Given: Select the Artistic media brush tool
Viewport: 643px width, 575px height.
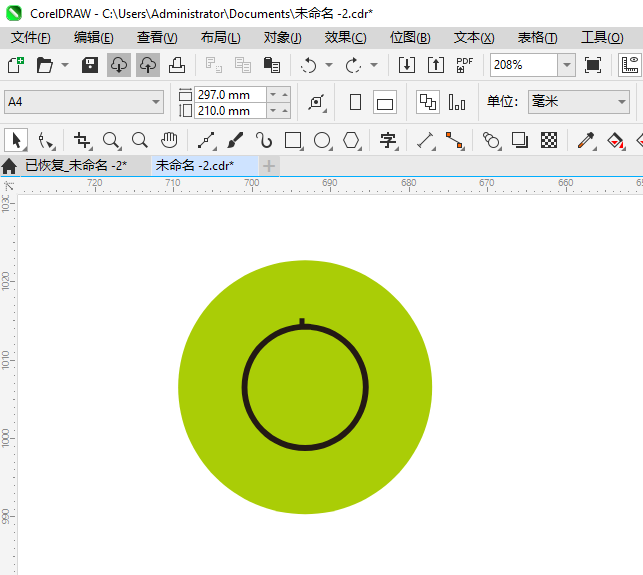Looking at the screenshot, I should (x=235, y=141).
